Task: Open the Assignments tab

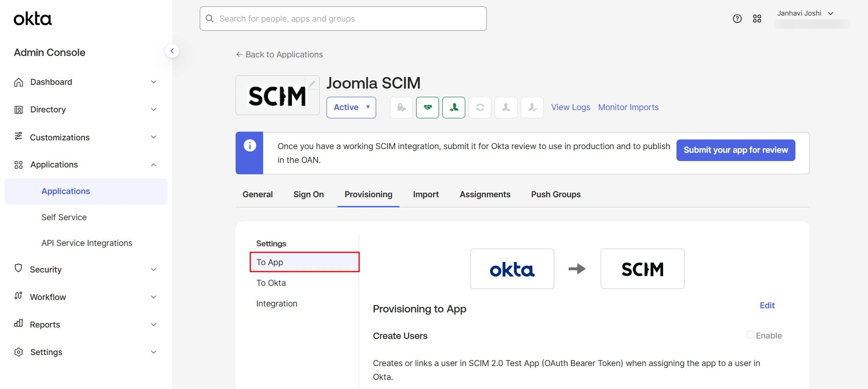Action: (485, 194)
